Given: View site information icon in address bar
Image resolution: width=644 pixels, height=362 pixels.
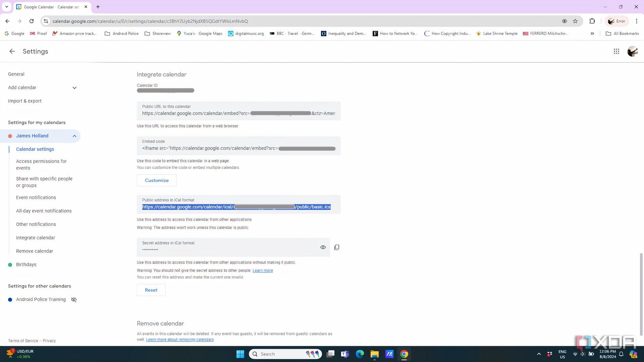Looking at the screenshot, I should 46,21.
